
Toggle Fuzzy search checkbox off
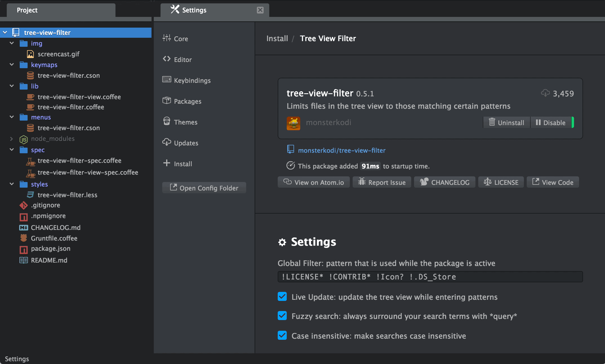point(281,316)
